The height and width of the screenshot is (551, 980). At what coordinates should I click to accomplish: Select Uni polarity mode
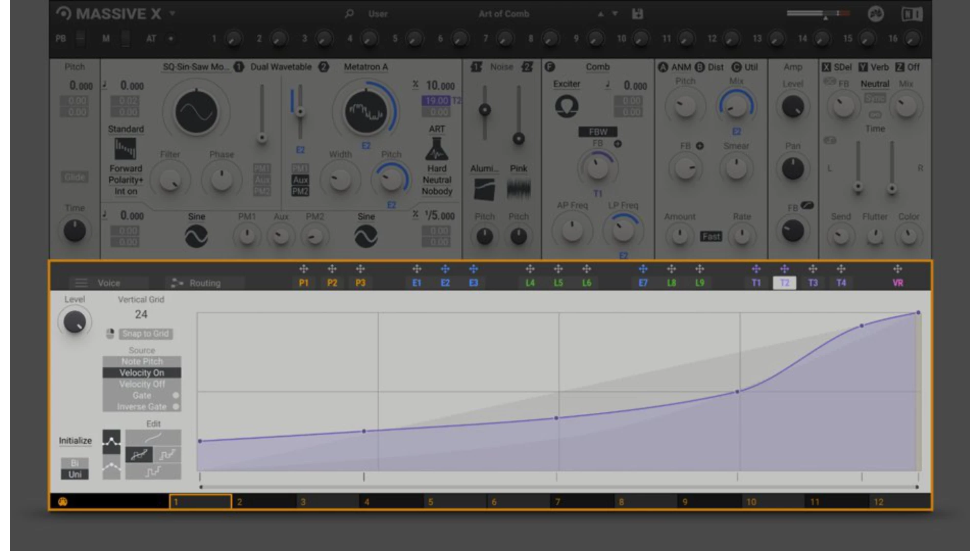click(x=75, y=474)
